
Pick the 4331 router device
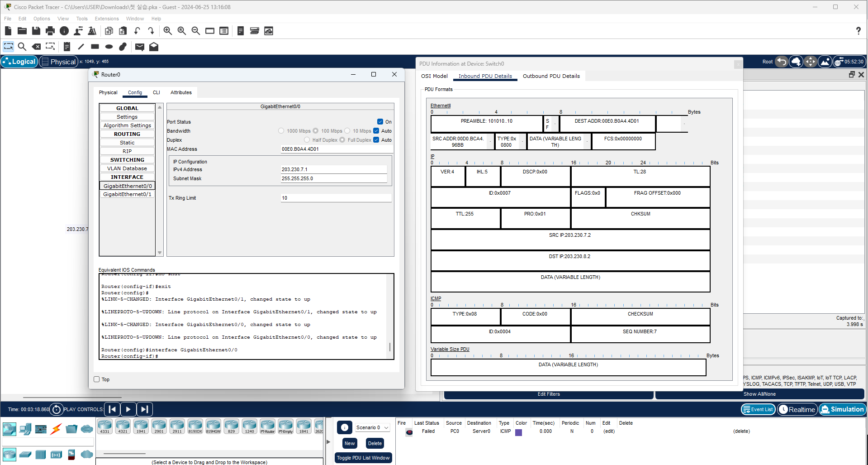(x=105, y=427)
